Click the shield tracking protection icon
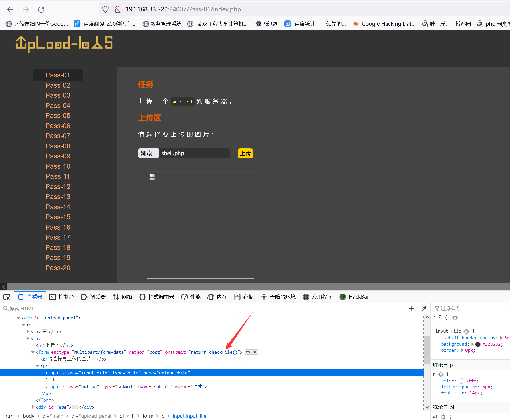 [x=106, y=9]
